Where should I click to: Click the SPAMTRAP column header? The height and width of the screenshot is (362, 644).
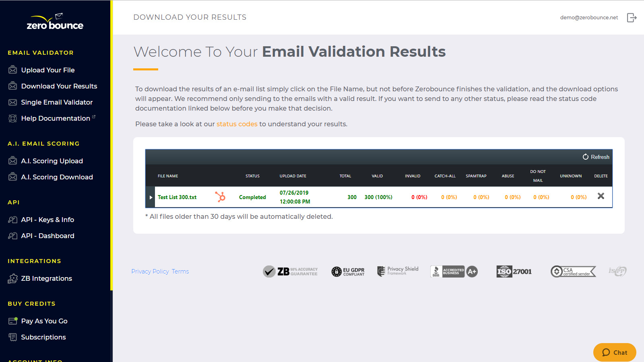tap(476, 176)
